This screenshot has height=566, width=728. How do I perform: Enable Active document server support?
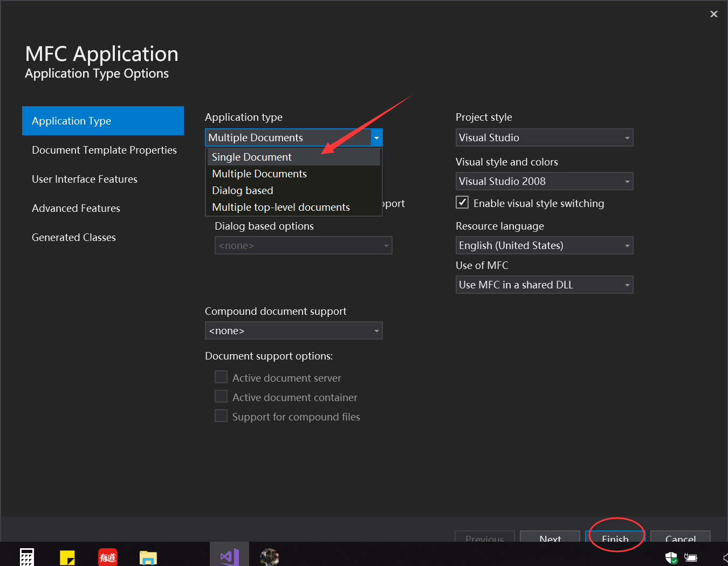point(221,377)
